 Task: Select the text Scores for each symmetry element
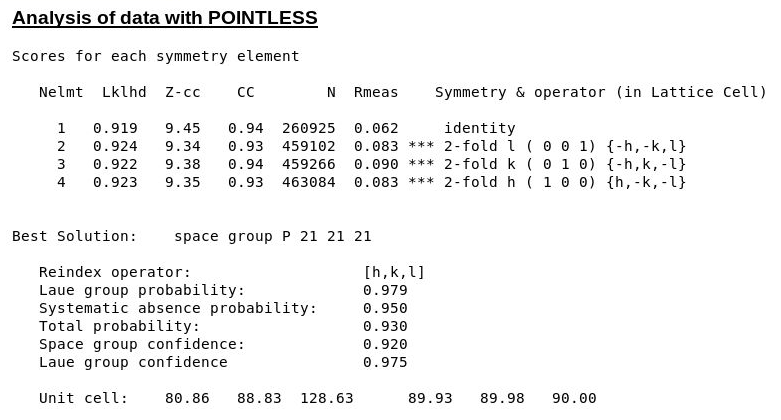point(155,56)
